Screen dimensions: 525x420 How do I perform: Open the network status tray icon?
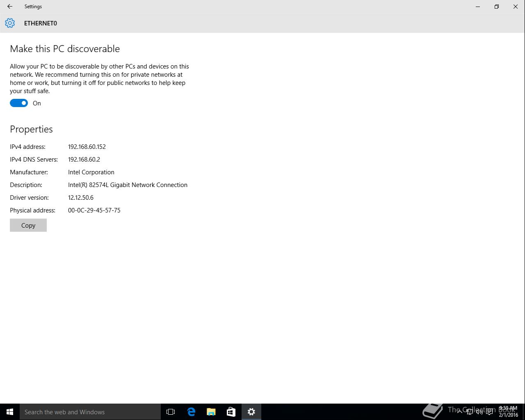click(470, 412)
